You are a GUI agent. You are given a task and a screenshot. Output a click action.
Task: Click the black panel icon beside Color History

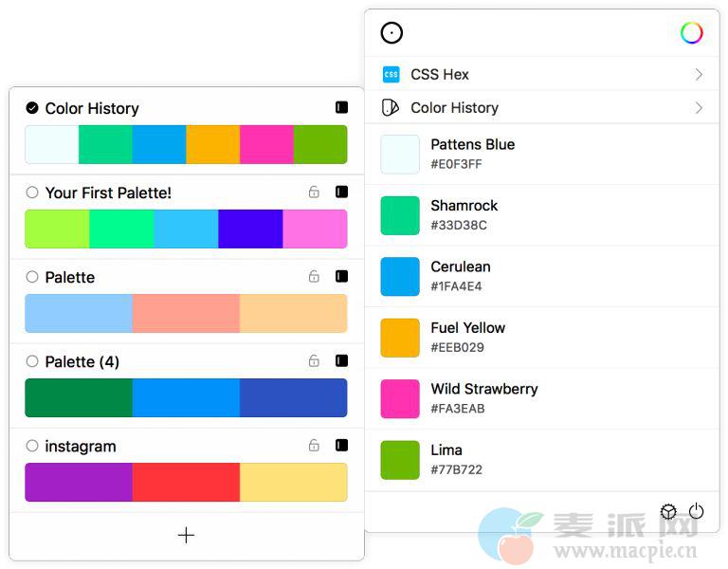(341, 108)
